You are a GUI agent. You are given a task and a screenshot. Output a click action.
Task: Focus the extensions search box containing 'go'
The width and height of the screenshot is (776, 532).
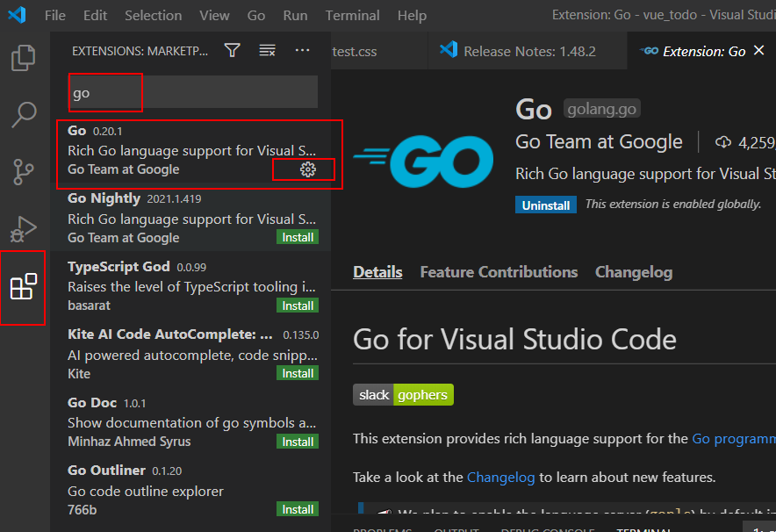(193, 92)
